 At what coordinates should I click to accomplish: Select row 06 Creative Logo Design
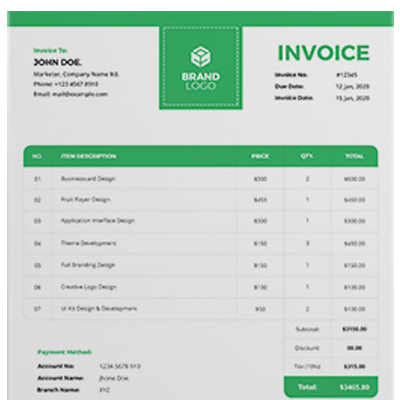point(200,287)
